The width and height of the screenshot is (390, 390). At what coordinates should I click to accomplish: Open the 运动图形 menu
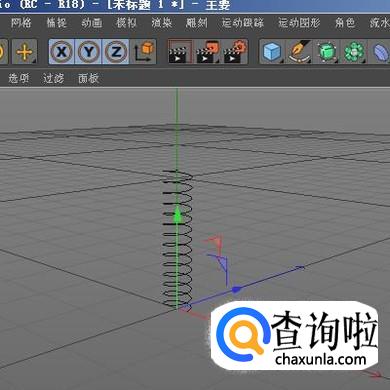click(x=299, y=23)
